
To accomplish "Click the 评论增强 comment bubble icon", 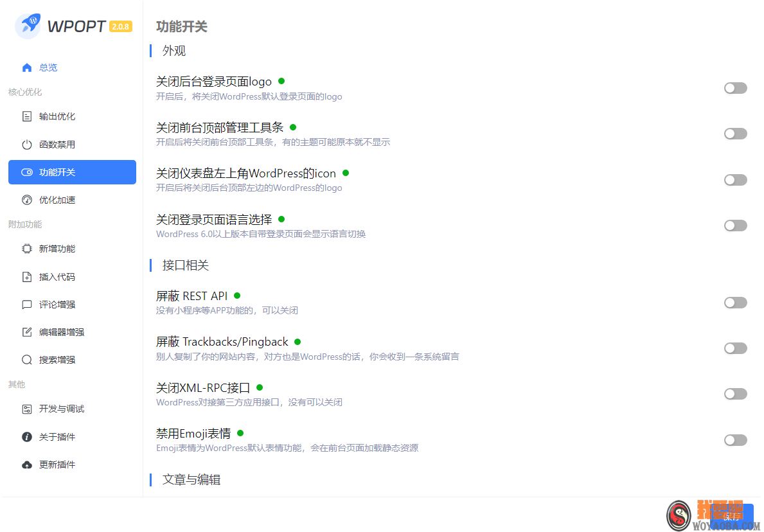I will click(26, 304).
